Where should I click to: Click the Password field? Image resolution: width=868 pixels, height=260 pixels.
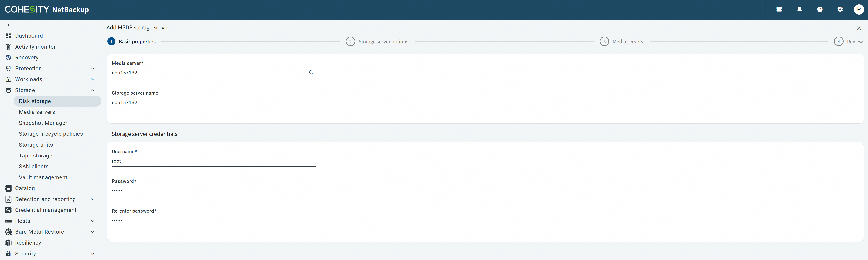tap(214, 191)
